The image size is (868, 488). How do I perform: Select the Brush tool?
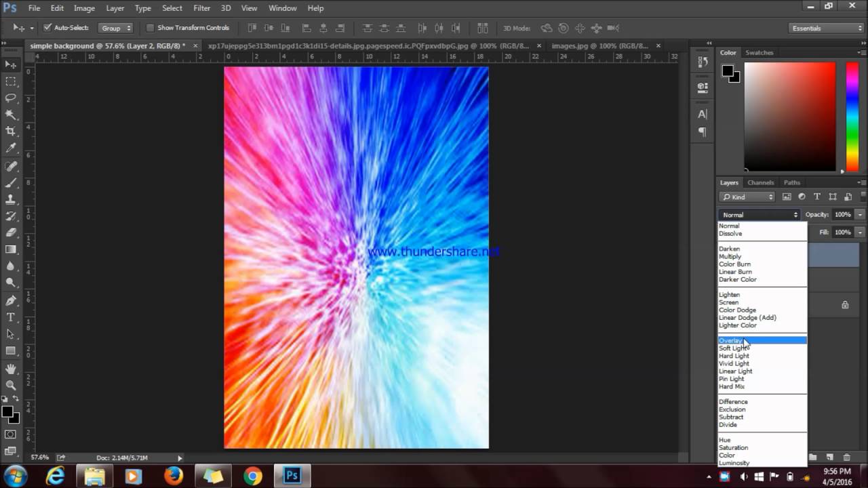coord(11,183)
